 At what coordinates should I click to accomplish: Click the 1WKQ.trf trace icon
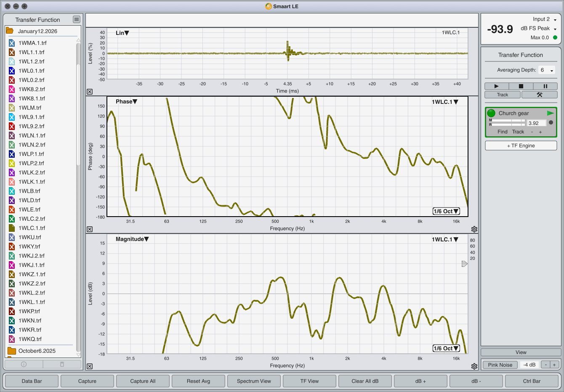point(12,339)
